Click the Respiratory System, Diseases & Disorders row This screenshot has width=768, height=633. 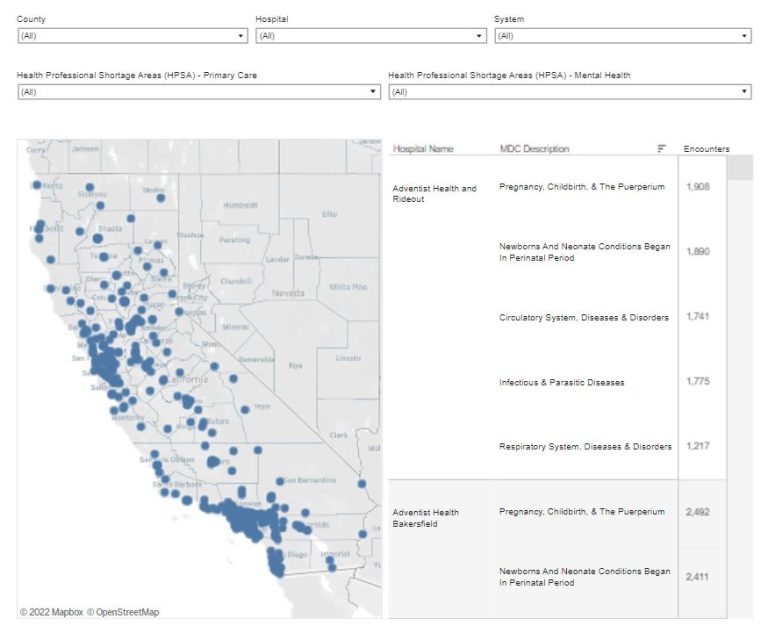585,446
